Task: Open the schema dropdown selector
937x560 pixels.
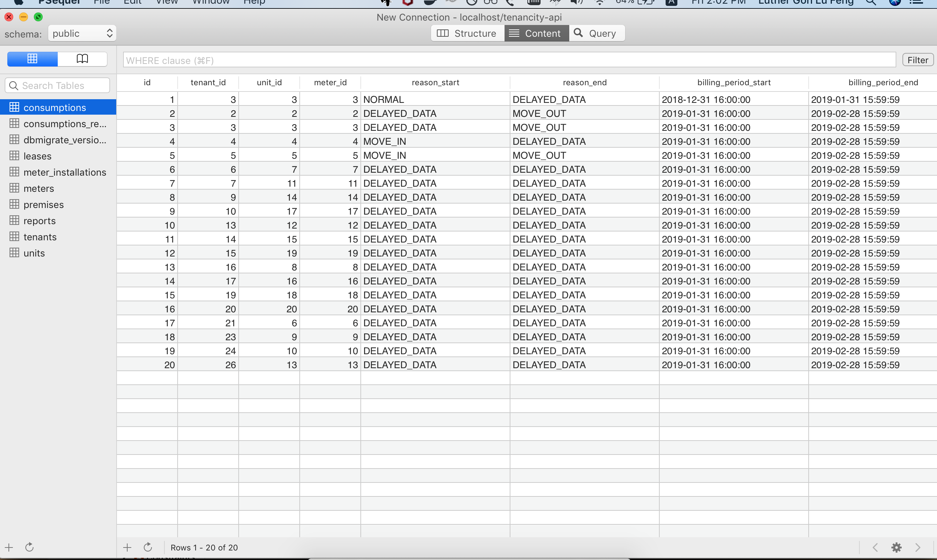Action: (x=81, y=32)
